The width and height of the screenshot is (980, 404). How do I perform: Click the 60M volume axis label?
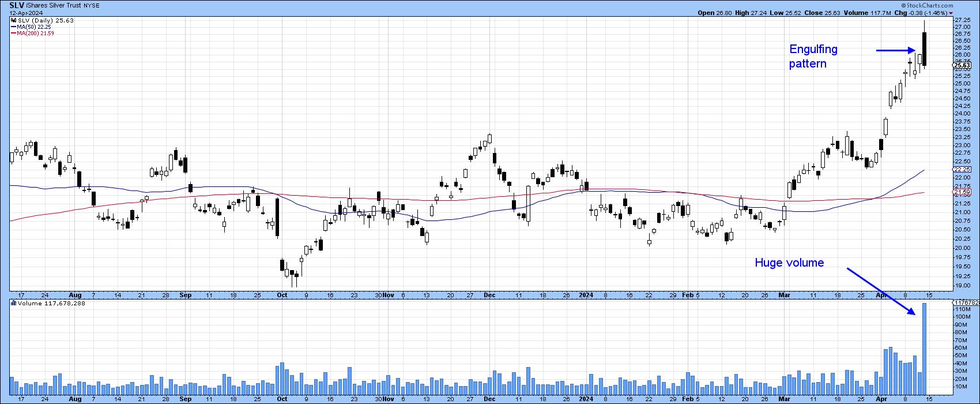click(x=960, y=348)
